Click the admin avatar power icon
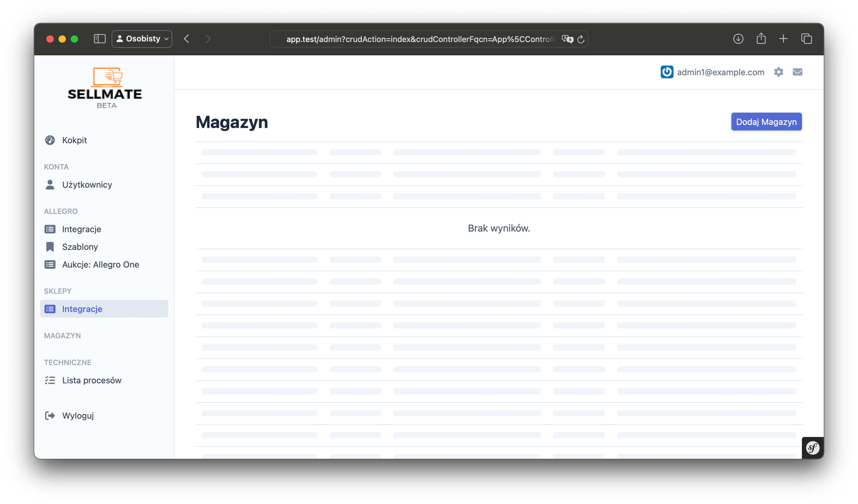This screenshot has height=504, width=858. pos(667,72)
